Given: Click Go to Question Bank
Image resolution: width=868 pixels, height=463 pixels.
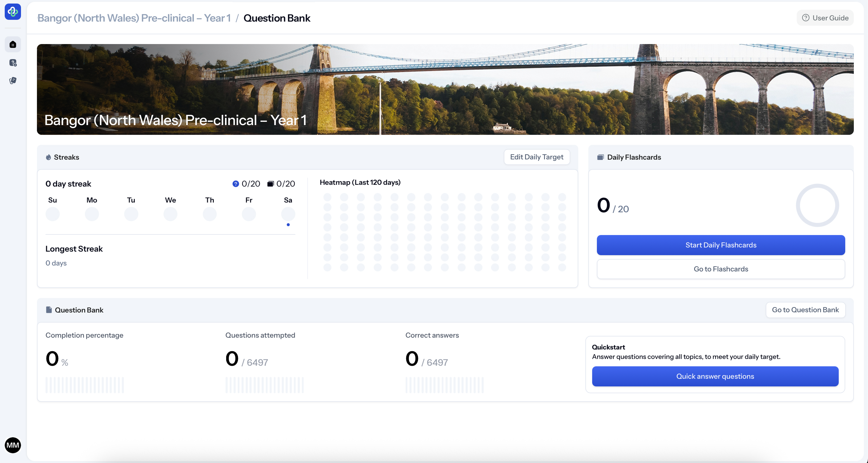Looking at the screenshot, I should (805, 310).
